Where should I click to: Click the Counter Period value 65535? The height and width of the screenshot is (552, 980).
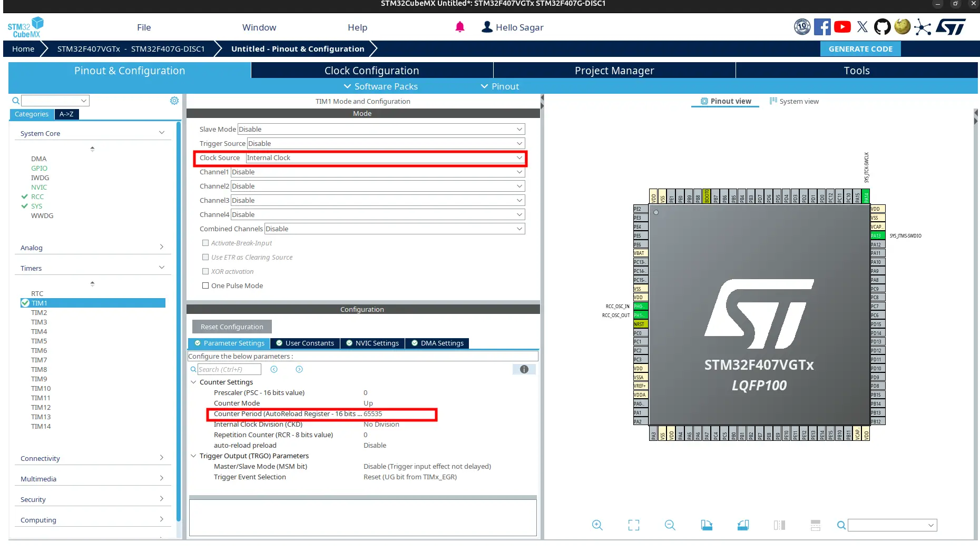tap(373, 414)
